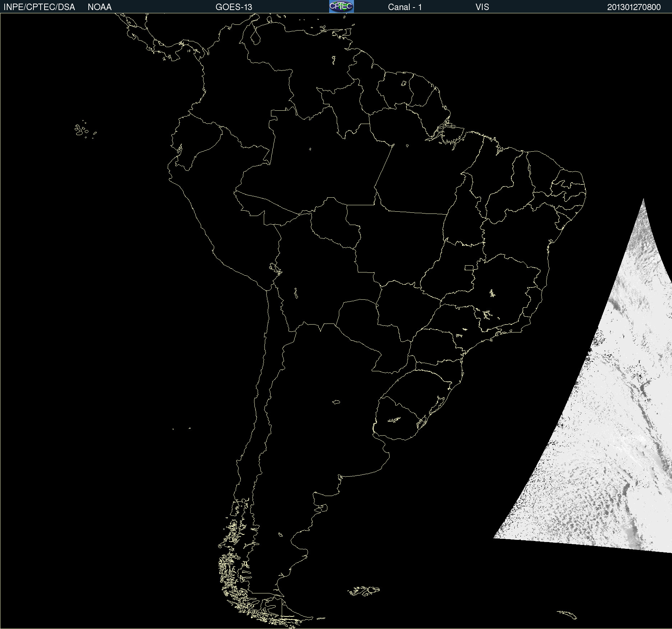Screen dimensions: 672x629
Task: Click the VIS channel label
Action: pos(482,7)
